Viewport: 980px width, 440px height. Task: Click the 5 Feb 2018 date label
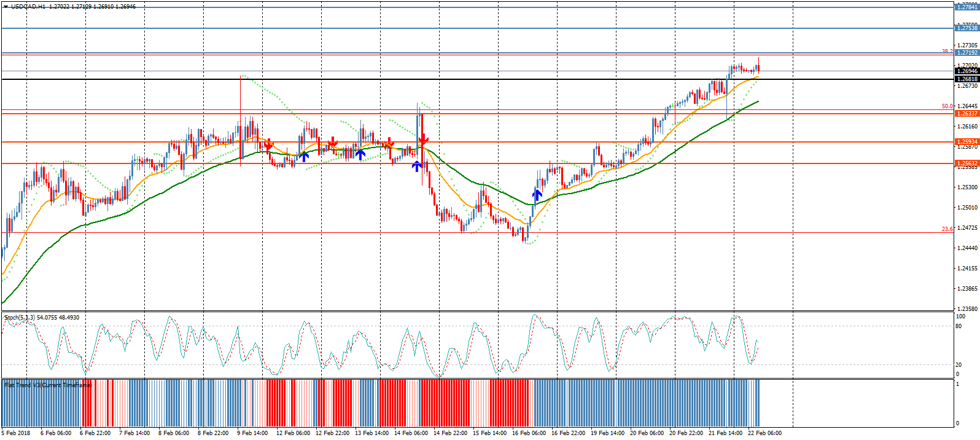point(16,433)
